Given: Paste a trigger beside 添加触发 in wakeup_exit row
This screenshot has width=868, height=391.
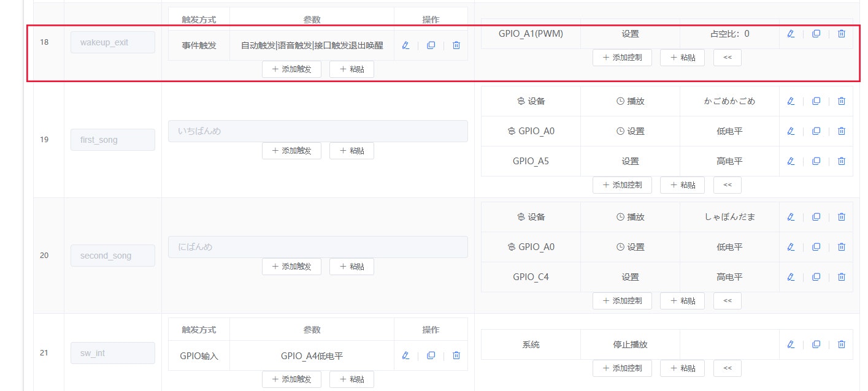Looking at the screenshot, I should pos(351,69).
